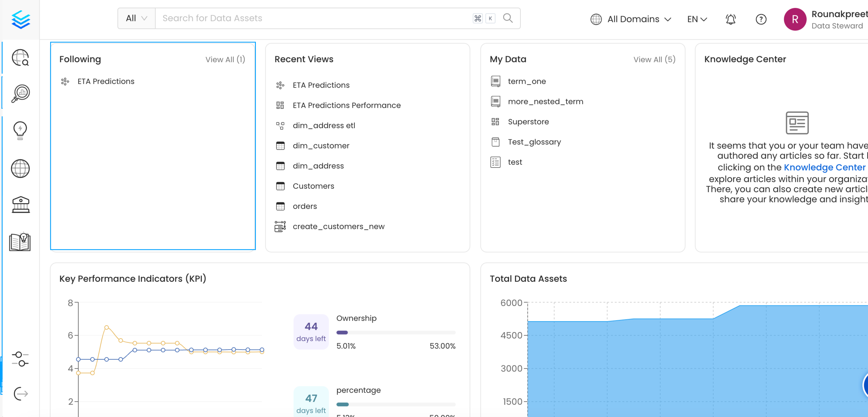Viewport: 868px width, 417px height.
Task: Open View All in the Following panel
Action: [x=225, y=59]
